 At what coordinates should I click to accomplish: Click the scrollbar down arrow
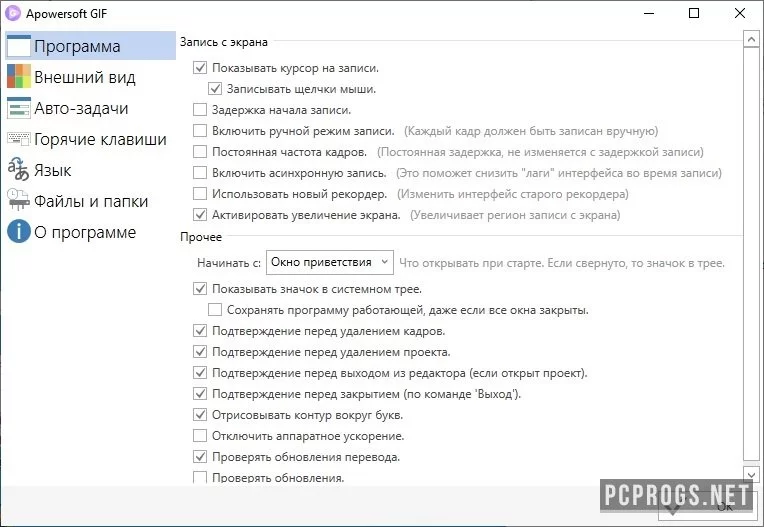(751, 474)
